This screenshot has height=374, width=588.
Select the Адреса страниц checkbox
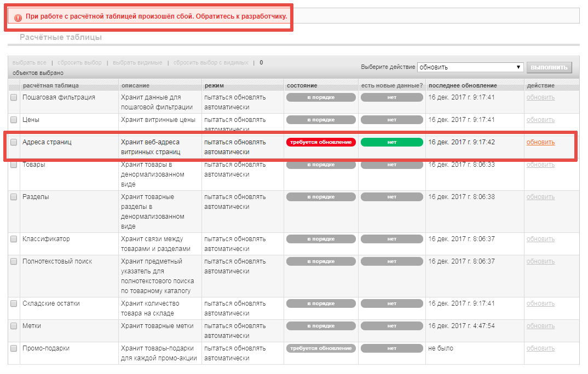click(14, 142)
